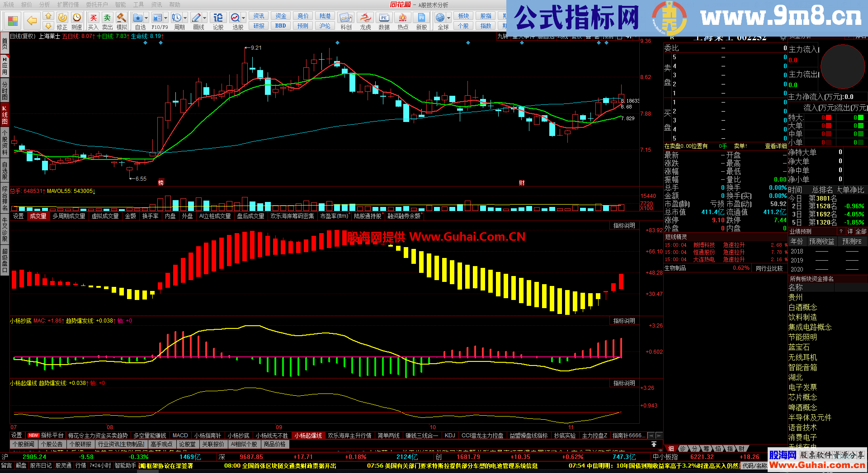Expand the 周期 period dropdown arrow
The width and height of the screenshot is (868, 473).
pos(185,18)
